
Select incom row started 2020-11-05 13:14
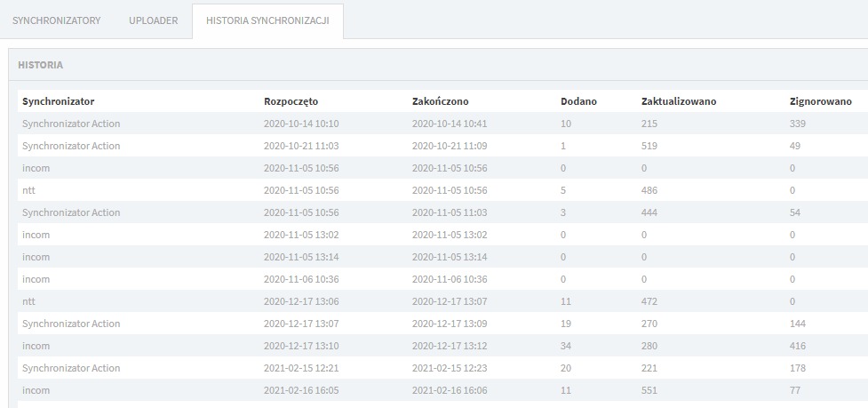(442, 257)
